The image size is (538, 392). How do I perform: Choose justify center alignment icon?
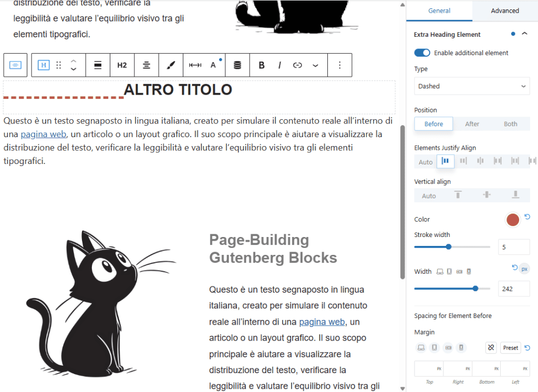(x=480, y=161)
